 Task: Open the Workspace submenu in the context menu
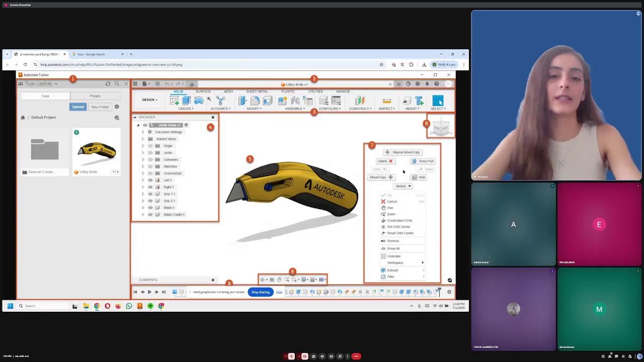(403, 262)
